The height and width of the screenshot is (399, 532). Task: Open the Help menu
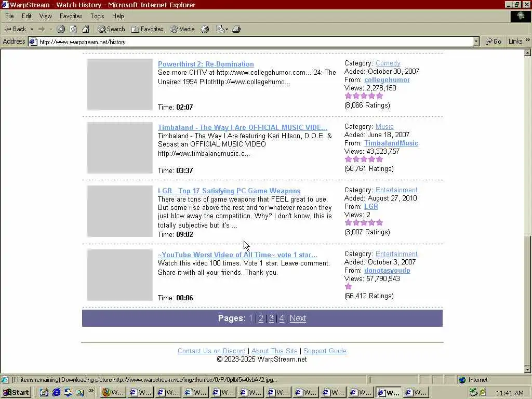pyautogui.click(x=118, y=16)
